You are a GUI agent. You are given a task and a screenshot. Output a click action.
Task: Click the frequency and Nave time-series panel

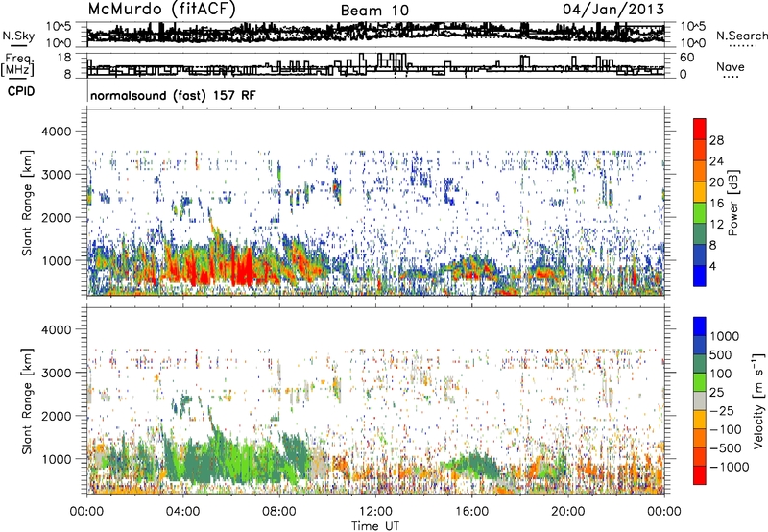375,65
